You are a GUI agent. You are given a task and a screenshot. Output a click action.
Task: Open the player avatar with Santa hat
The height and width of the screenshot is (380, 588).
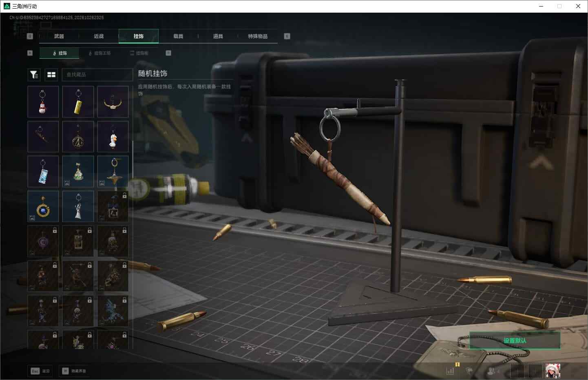[553, 371]
